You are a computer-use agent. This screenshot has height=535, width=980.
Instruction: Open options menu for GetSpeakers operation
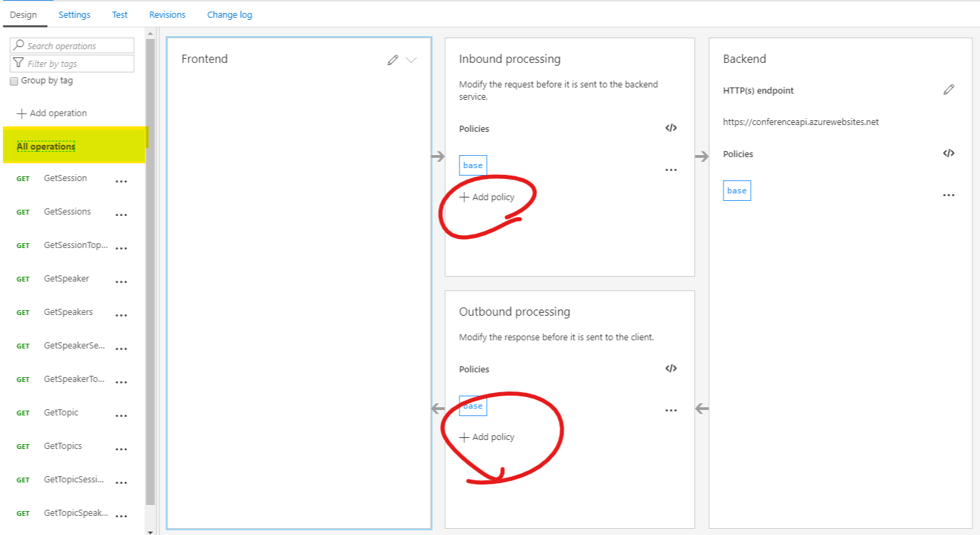click(x=121, y=316)
